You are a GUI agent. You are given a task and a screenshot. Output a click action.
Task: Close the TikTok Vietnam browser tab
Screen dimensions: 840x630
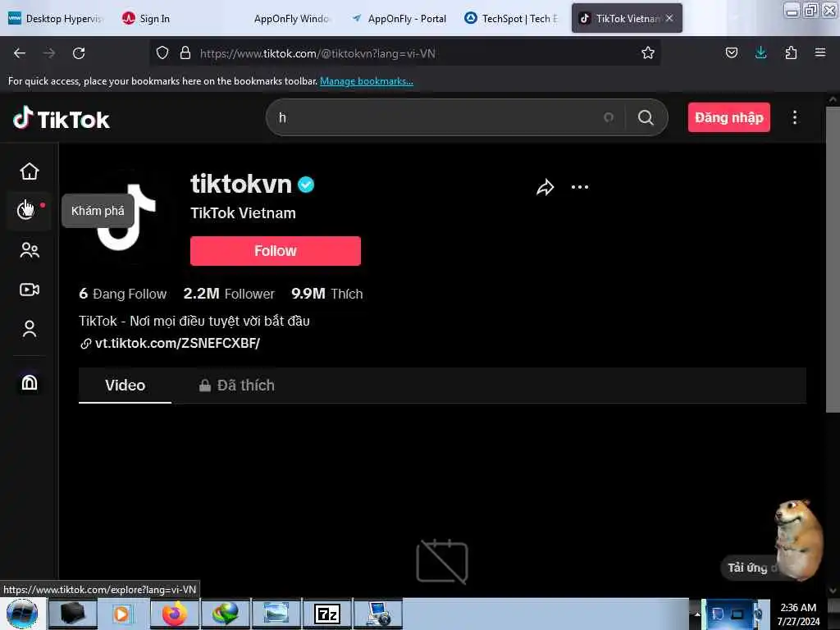(669, 18)
